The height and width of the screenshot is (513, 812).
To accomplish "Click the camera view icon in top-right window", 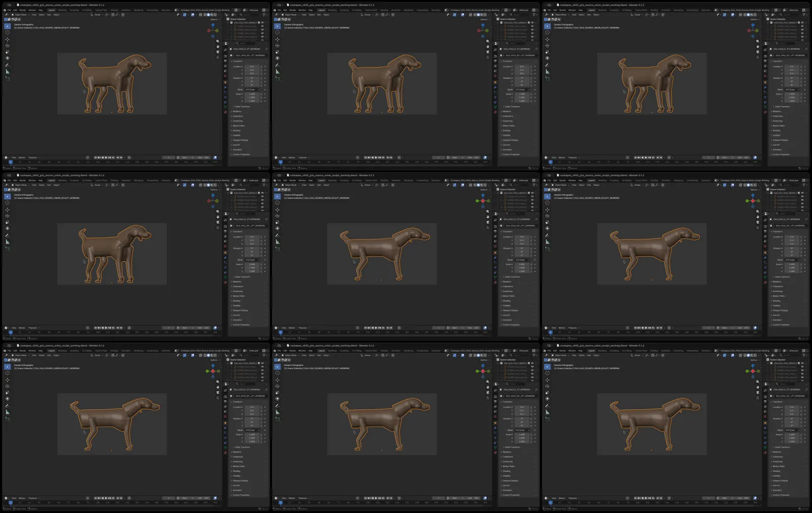I will pos(758,52).
